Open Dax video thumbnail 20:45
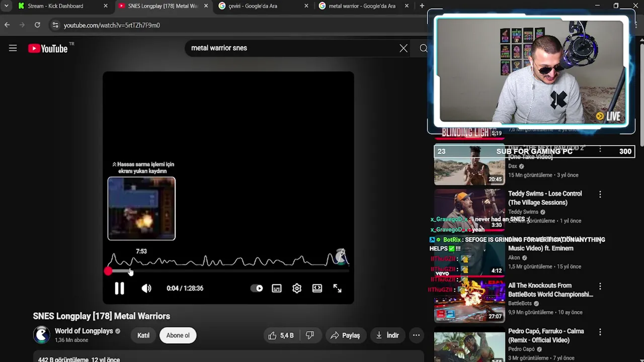644x362 pixels. tap(469, 165)
